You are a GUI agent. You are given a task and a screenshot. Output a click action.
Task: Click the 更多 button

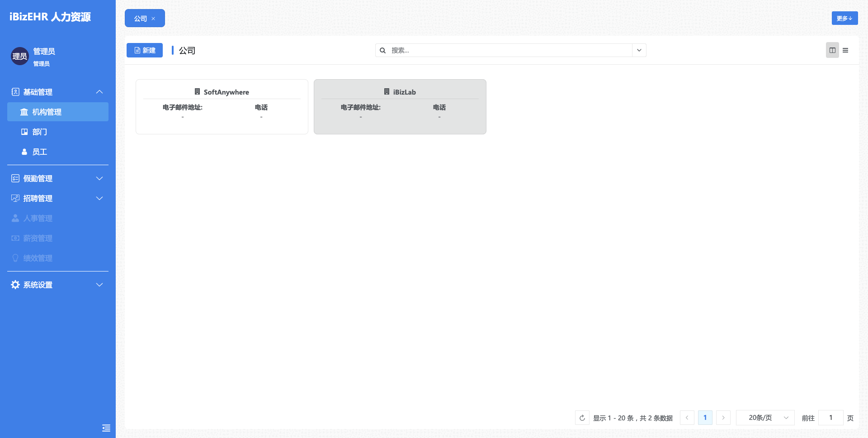tap(844, 18)
